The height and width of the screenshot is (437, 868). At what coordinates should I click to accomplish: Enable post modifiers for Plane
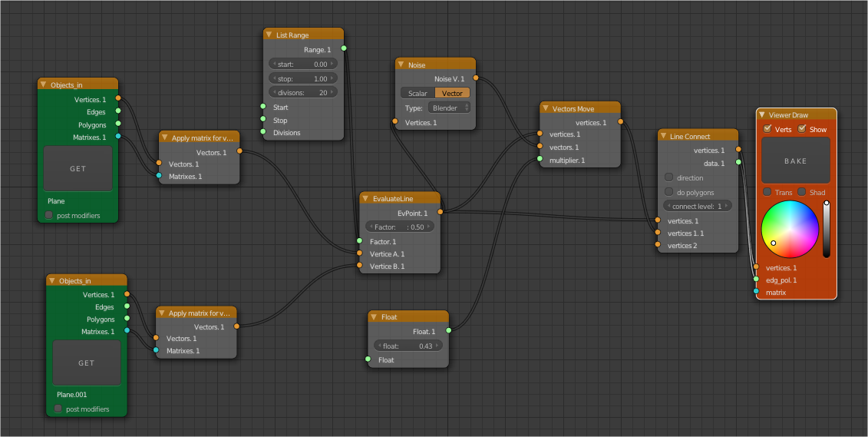tap(48, 215)
